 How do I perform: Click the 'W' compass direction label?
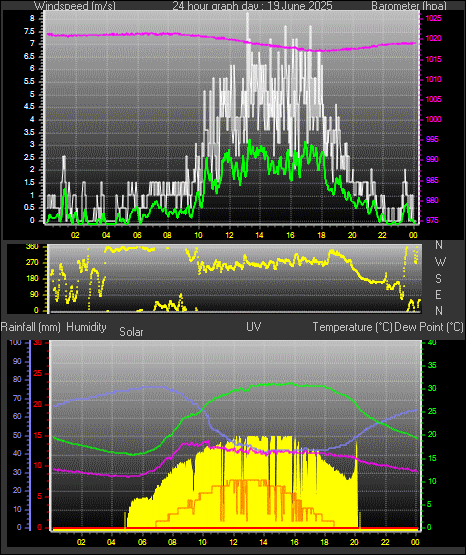pos(440,262)
